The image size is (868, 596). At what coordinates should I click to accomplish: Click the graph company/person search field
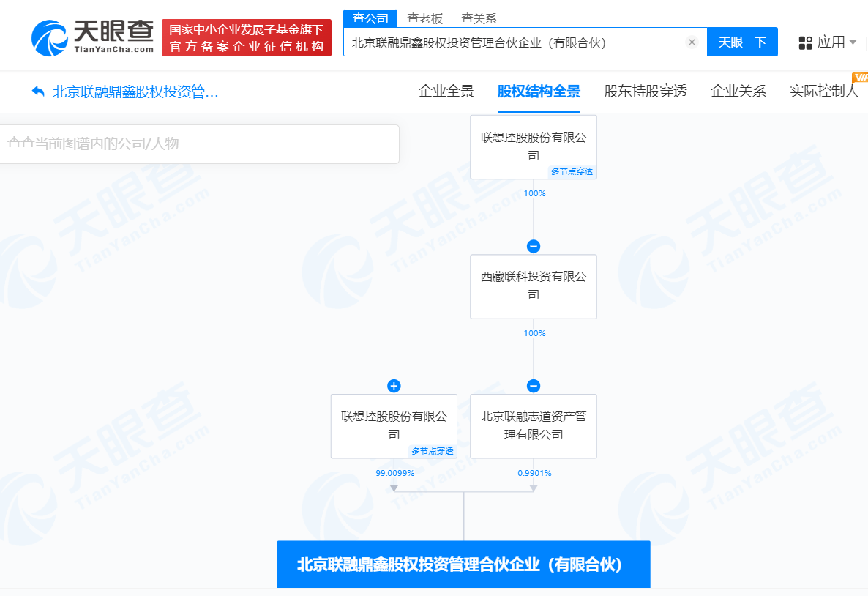pyautogui.click(x=199, y=144)
